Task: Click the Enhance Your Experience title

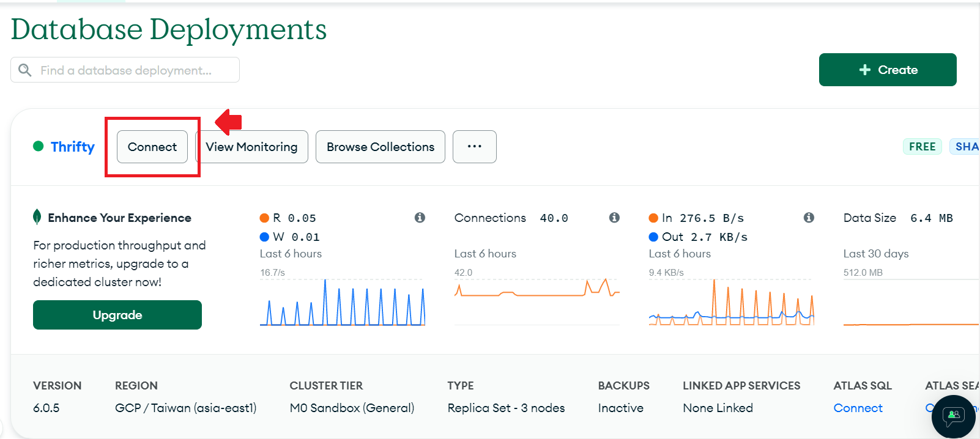Action: point(120,218)
